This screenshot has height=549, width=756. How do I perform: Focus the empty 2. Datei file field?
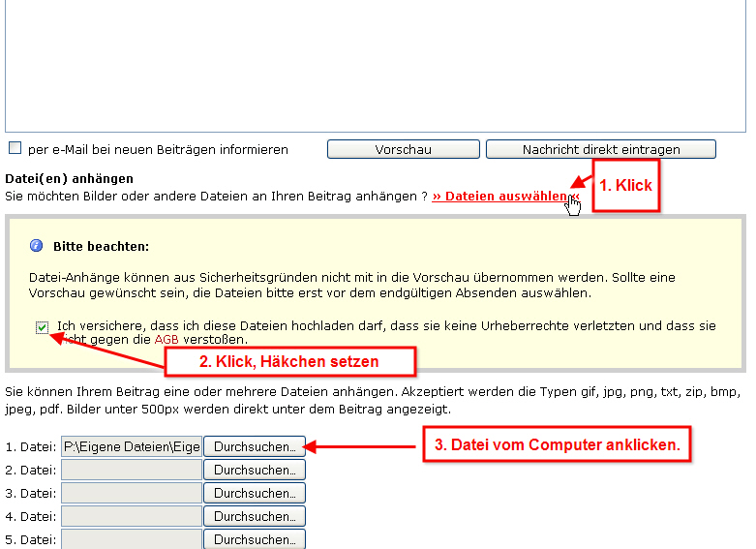click(x=131, y=470)
